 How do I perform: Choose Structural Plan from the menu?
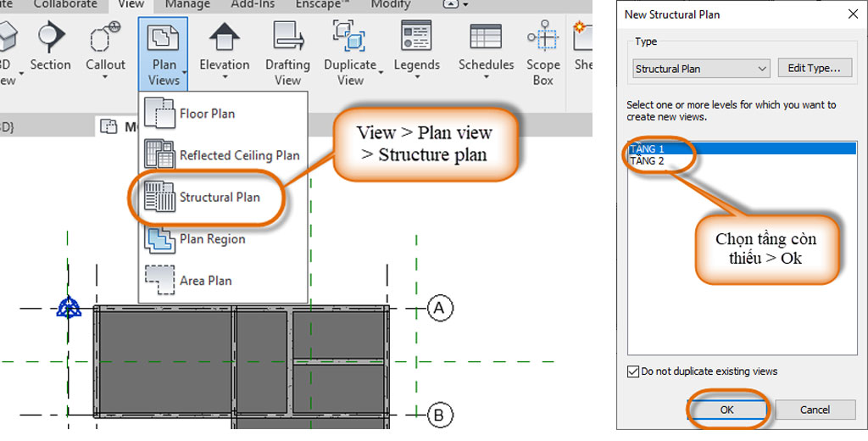219,197
